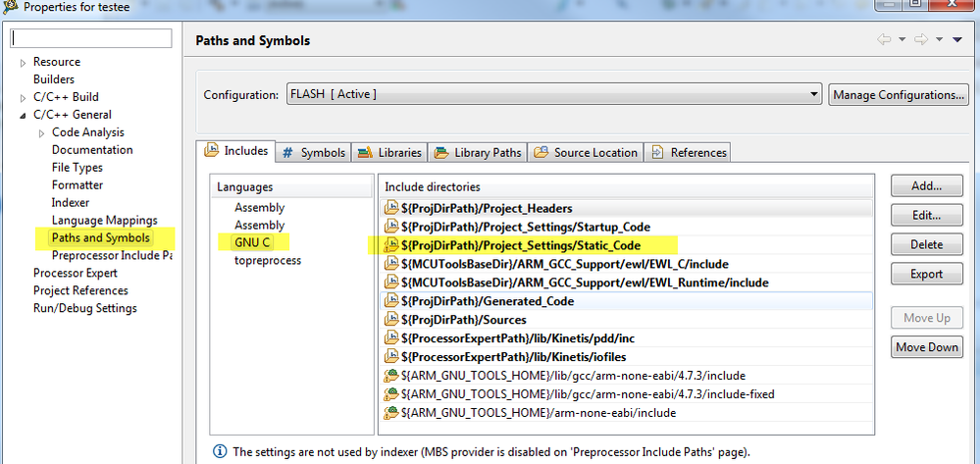Select GNU C in Languages list
Screen dimensions: 980x464
[254, 242]
